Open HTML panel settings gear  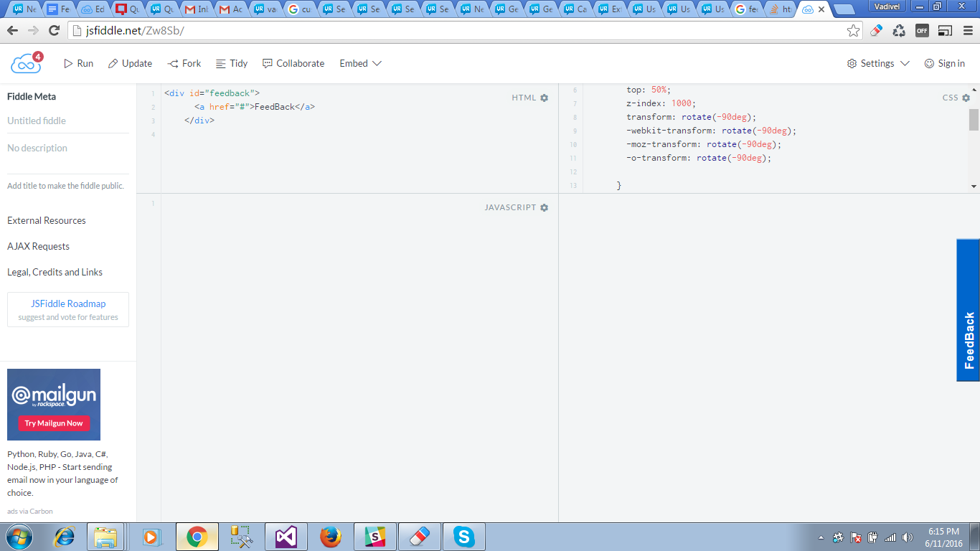click(x=544, y=98)
